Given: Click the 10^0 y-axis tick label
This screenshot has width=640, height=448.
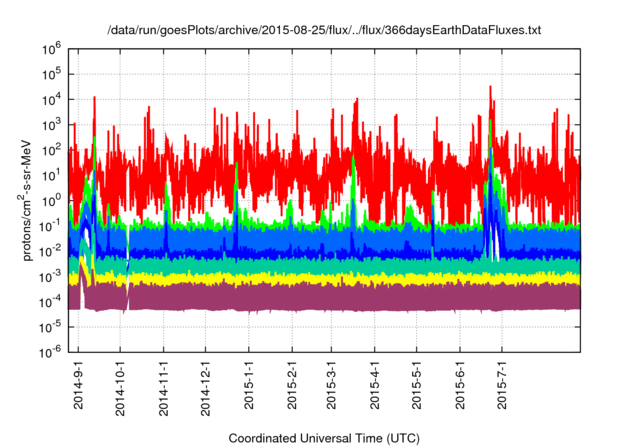Looking at the screenshot, I should (51, 201).
